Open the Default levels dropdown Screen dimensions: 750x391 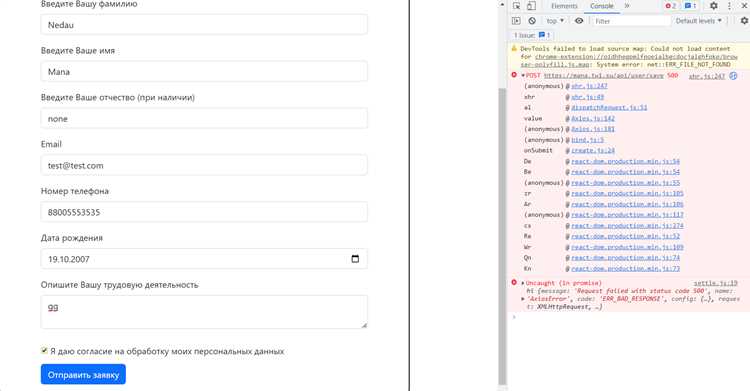[x=698, y=21]
